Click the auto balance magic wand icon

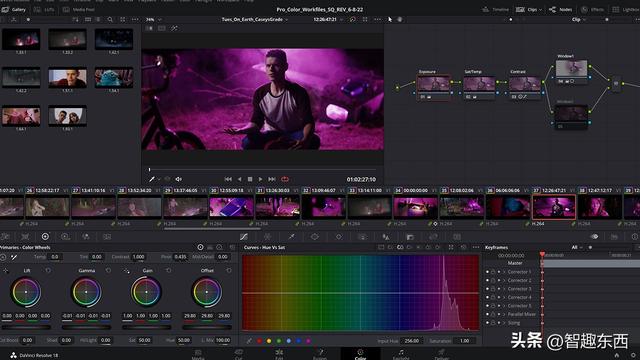tap(13, 257)
